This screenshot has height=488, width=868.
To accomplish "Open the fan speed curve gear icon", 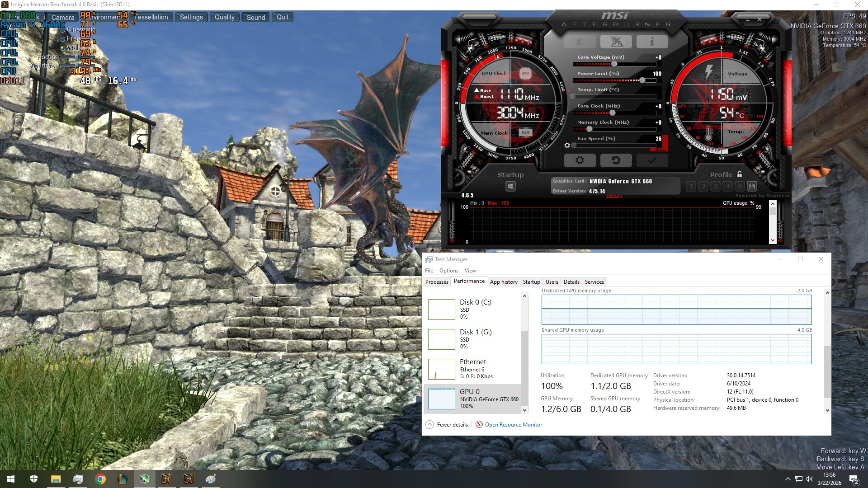I will coord(567,145).
